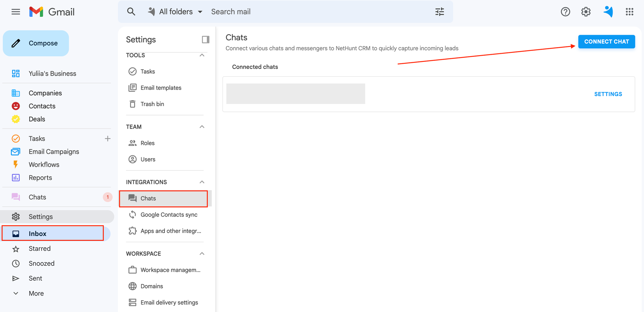The image size is (644, 312).
Task: Click the Roles people icon
Action: 132,143
